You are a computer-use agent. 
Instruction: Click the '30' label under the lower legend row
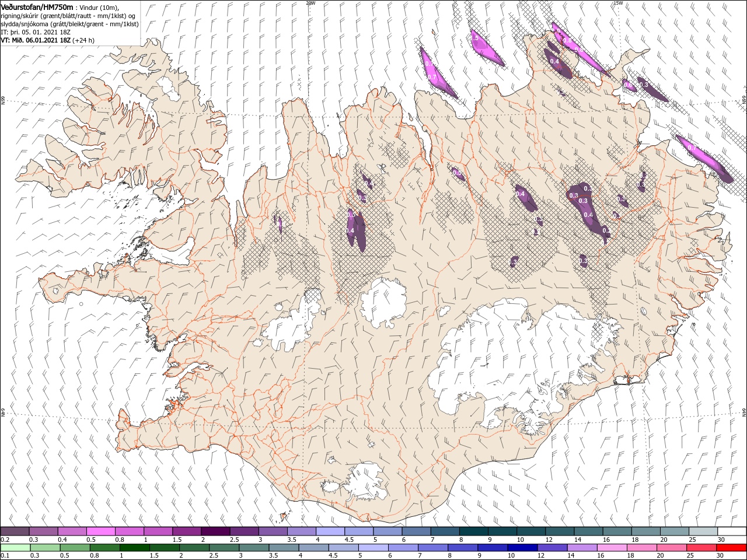[720, 556]
